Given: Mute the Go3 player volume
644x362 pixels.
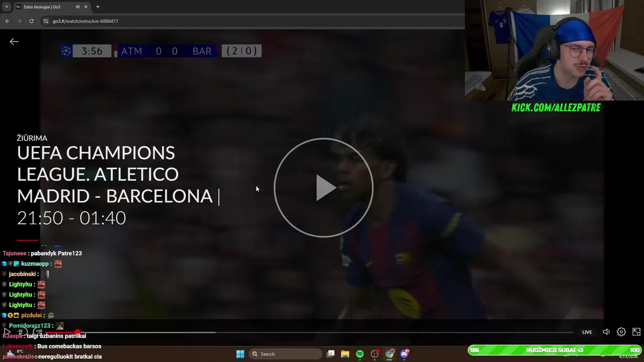Looking at the screenshot, I should [x=606, y=332].
